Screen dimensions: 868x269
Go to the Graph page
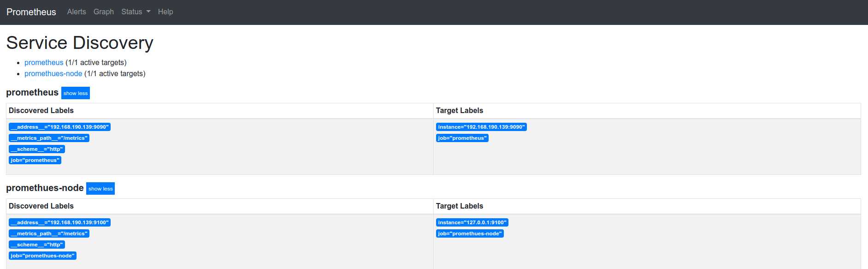[x=104, y=12]
